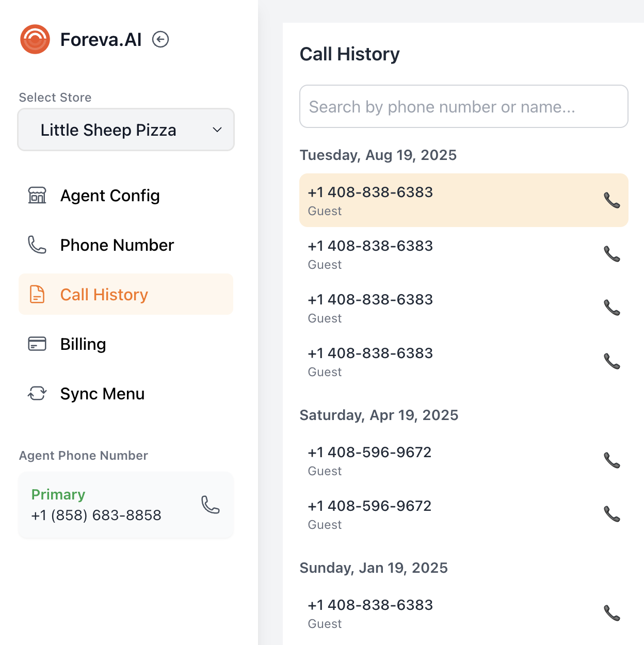Click the phone icon on the highlighted Aug 19 call

612,201
